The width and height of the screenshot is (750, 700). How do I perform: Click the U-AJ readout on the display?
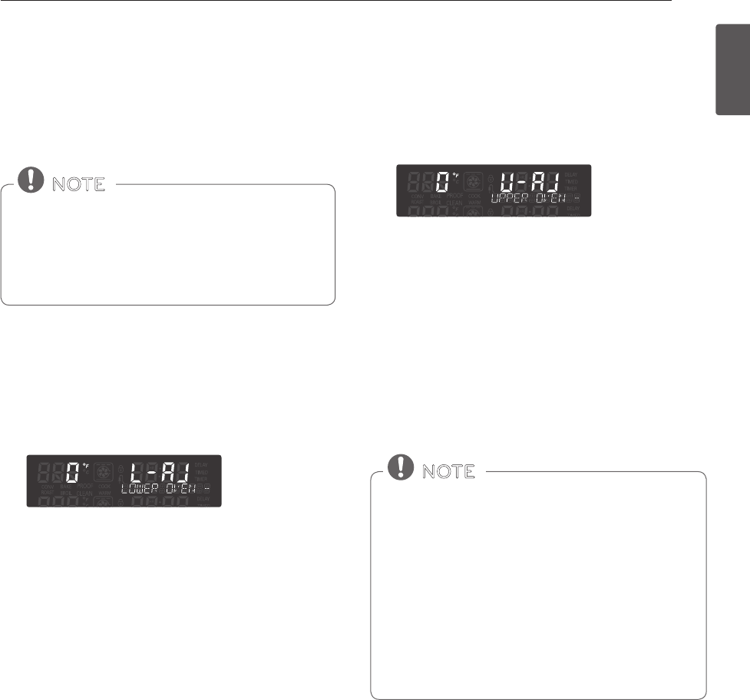coord(530,181)
